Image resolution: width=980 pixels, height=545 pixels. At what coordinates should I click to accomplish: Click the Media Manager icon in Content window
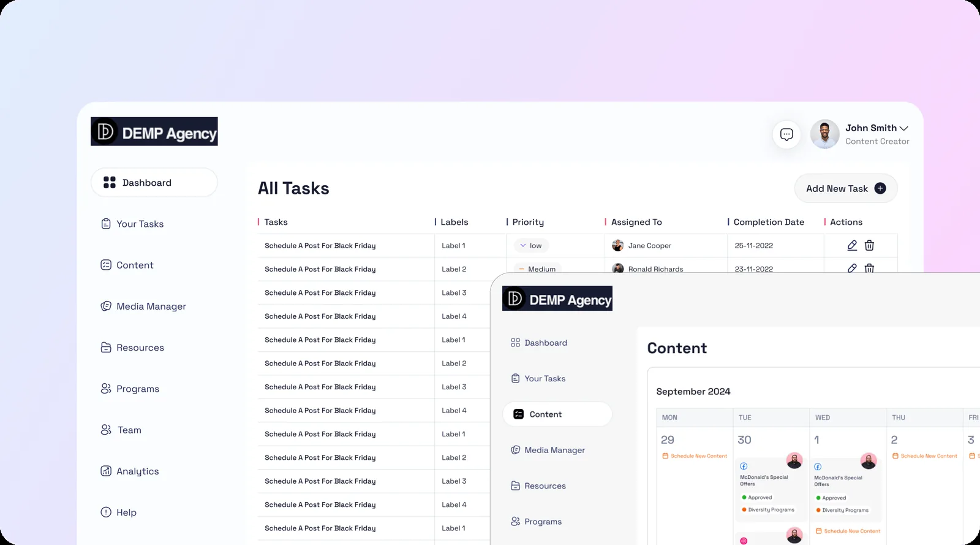[516, 450]
